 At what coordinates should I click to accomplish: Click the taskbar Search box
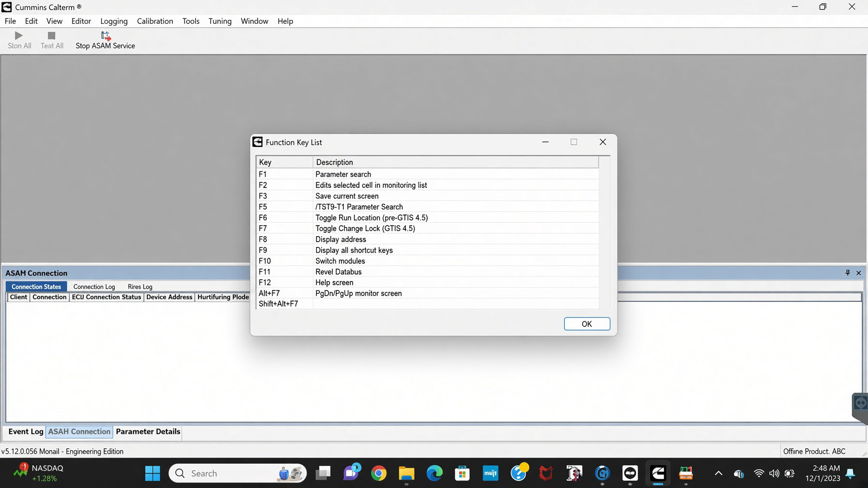pos(237,473)
